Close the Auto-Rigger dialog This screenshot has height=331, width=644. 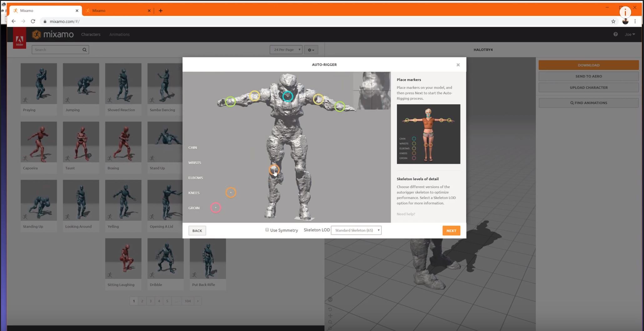[458, 65]
